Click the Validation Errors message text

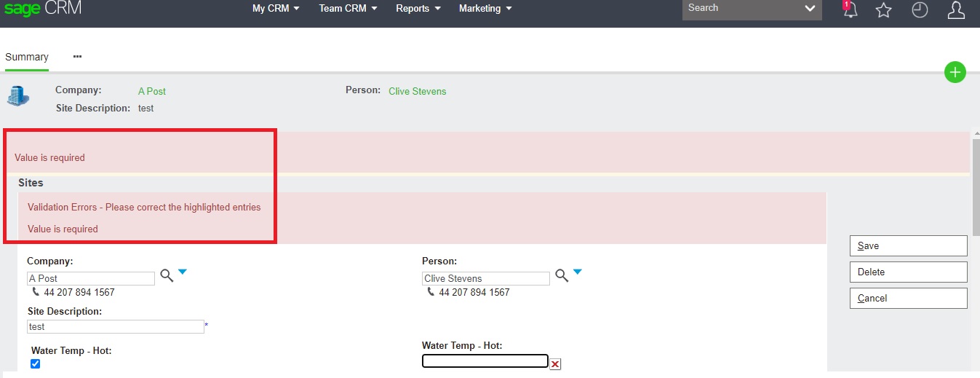144,207
